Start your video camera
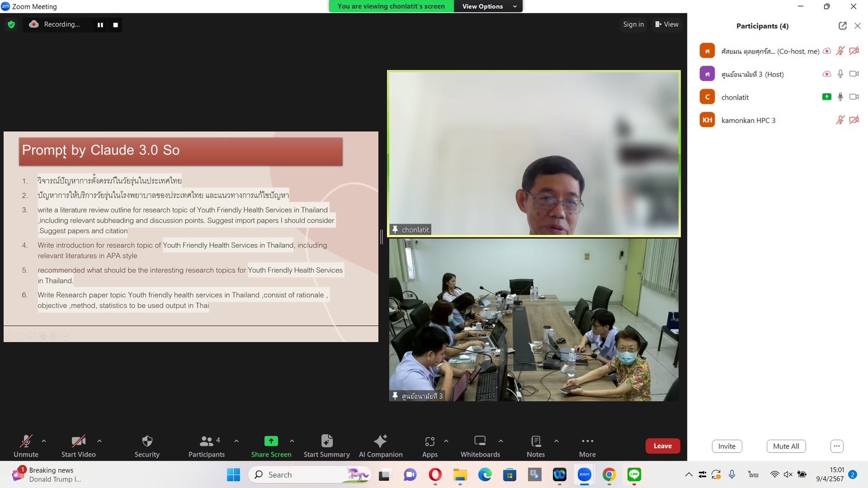This screenshot has width=868, height=488. (x=78, y=446)
